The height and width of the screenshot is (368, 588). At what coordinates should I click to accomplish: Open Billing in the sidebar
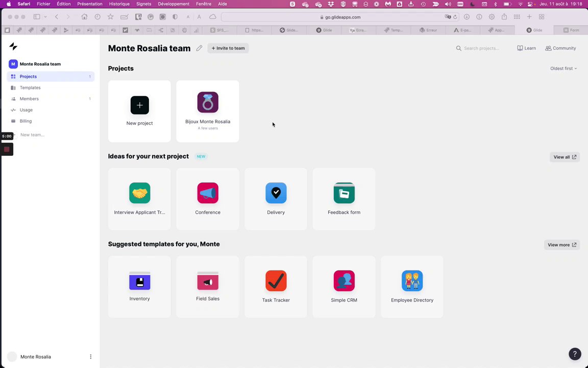pos(51,121)
